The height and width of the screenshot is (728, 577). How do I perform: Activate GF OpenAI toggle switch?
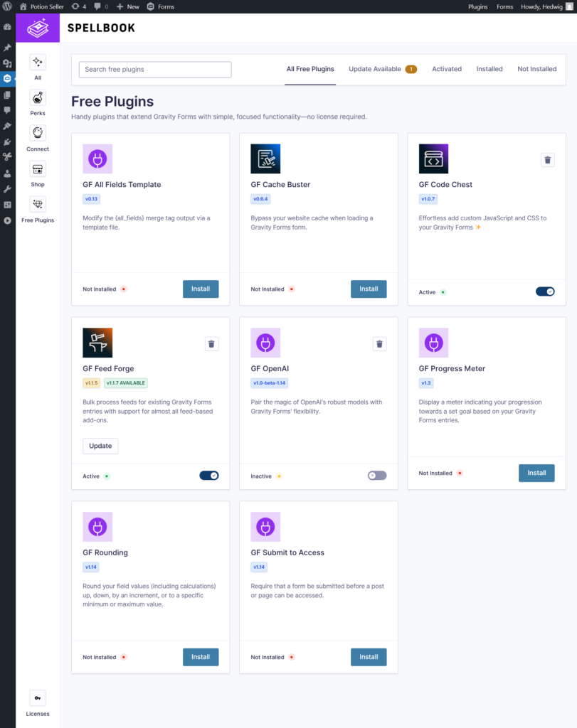coord(377,476)
